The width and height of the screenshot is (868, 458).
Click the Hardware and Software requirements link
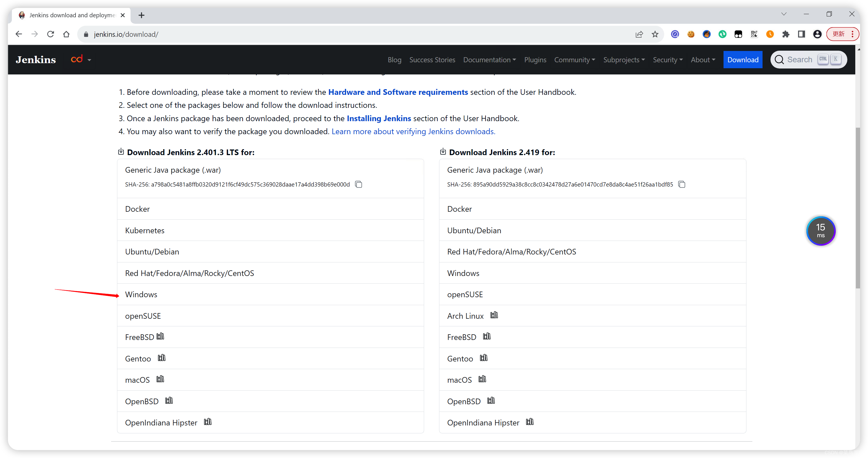click(398, 92)
